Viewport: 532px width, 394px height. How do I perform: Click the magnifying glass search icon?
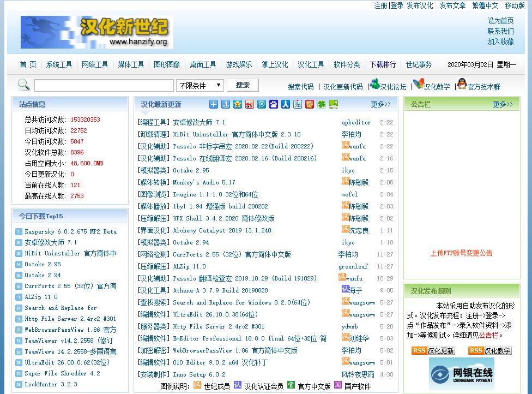pos(24,85)
